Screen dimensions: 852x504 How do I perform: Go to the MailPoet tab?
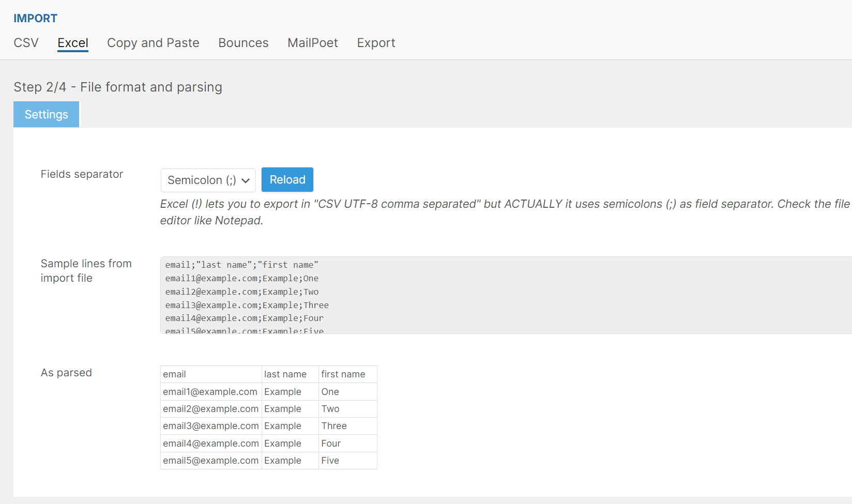(x=313, y=43)
